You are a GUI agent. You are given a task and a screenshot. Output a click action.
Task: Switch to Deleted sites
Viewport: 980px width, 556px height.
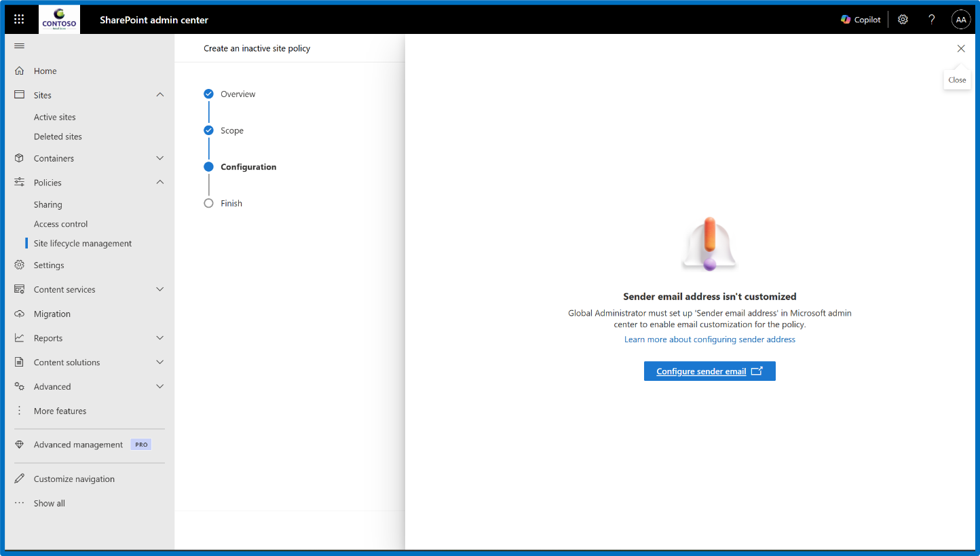pyautogui.click(x=58, y=136)
